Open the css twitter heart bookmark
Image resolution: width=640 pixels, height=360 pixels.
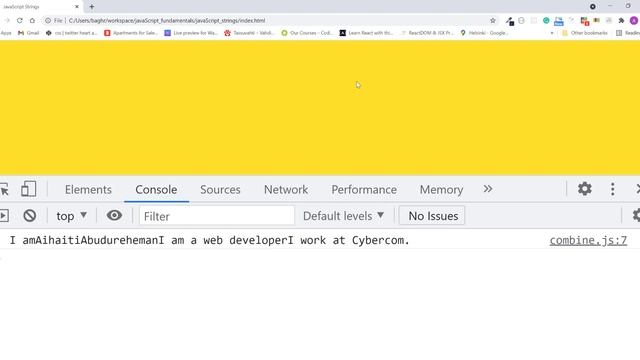click(x=71, y=33)
